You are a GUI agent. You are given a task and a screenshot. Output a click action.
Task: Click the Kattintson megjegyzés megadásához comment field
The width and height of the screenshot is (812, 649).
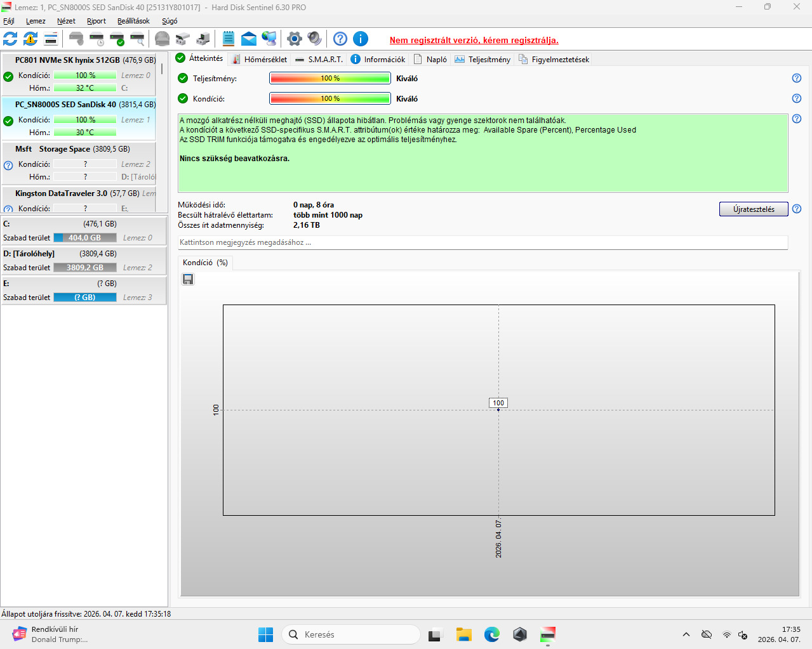click(483, 242)
